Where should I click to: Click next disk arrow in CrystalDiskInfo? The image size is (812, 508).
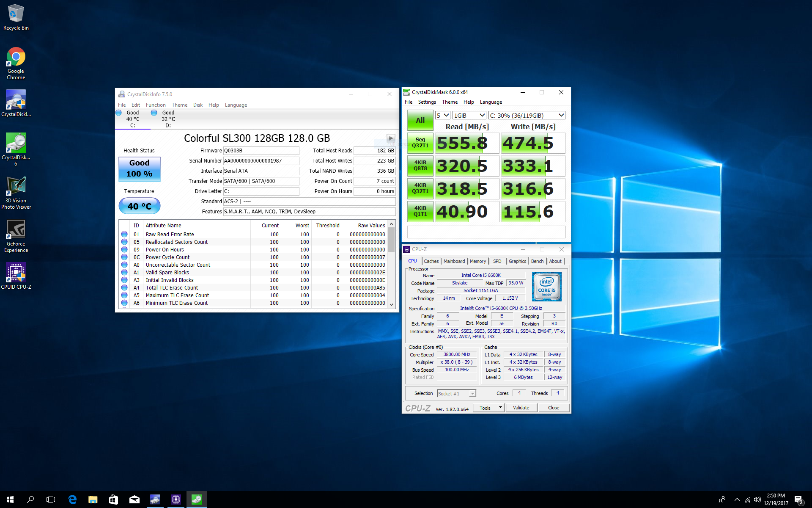point(391,138)
